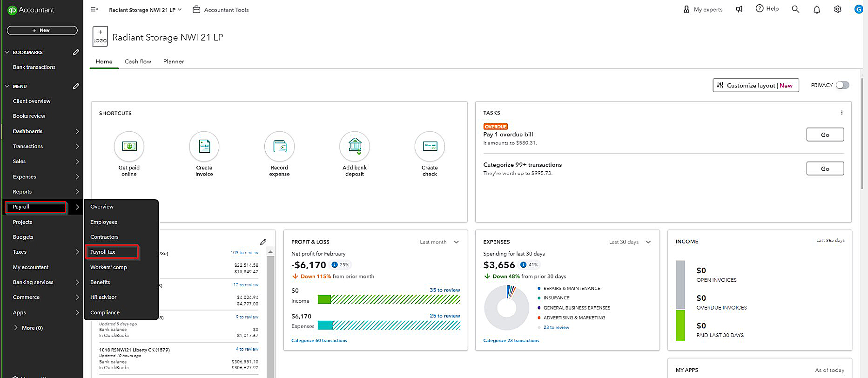
Task: Open Compliance in Payroll submenu
Action: coord(105,312)
